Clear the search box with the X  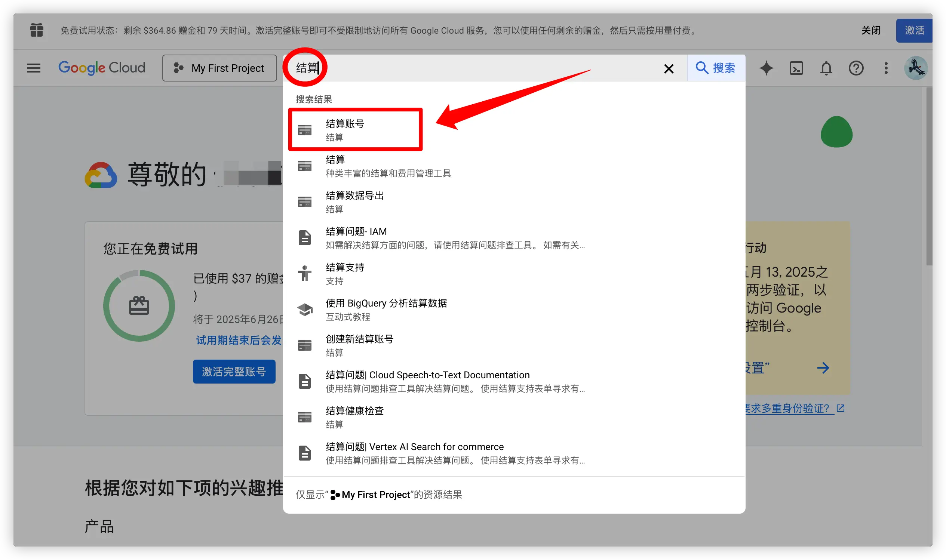coord(668,68)
